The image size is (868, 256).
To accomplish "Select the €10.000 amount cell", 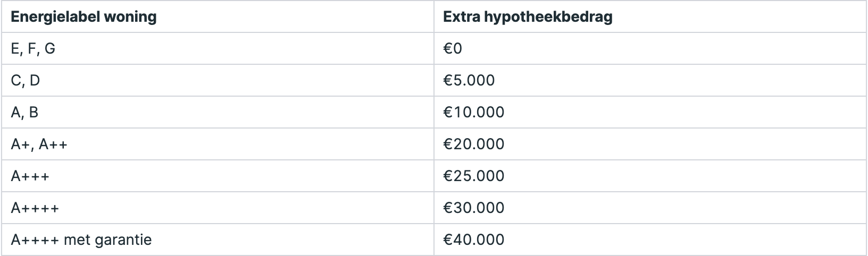I will (650, 112).
